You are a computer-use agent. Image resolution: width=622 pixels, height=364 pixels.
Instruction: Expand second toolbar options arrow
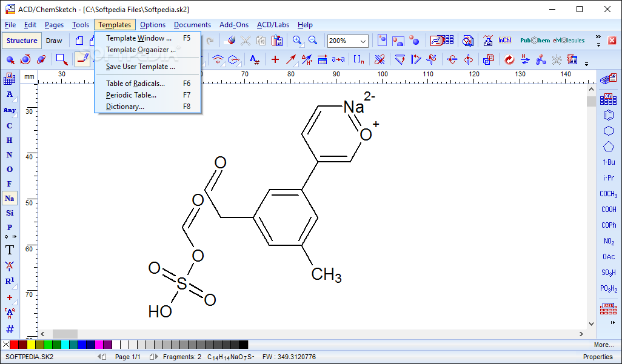[x=586, y=64]
